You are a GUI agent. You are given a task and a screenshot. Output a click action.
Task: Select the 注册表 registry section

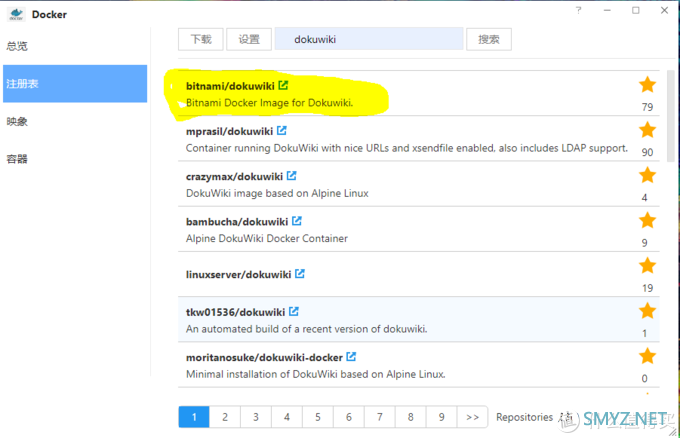[x=75, y=84]
